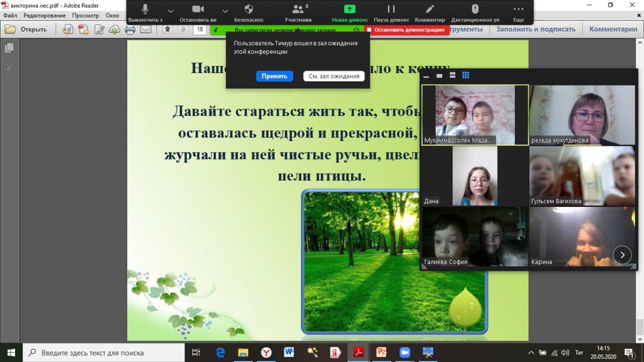The height and width of the screenshot is (362, 644).
Task: Open the Комментарии pane tab
Action: tap(613, 29)
